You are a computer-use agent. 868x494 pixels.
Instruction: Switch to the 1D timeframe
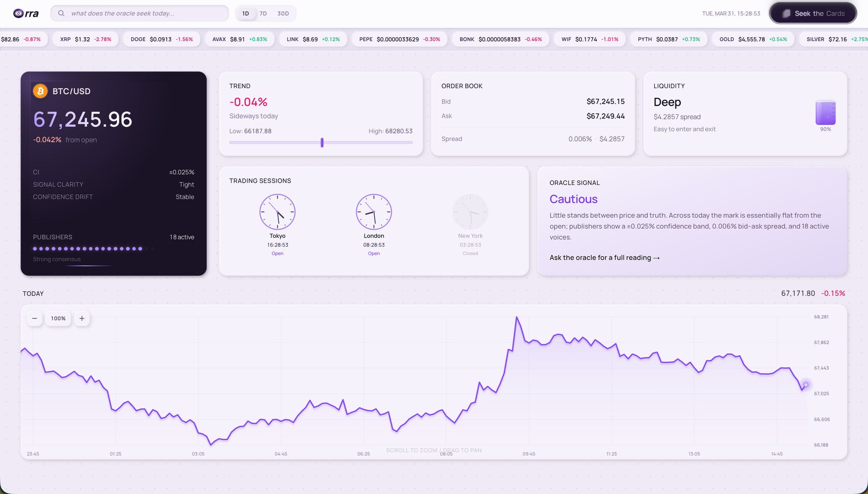(245, 14)
